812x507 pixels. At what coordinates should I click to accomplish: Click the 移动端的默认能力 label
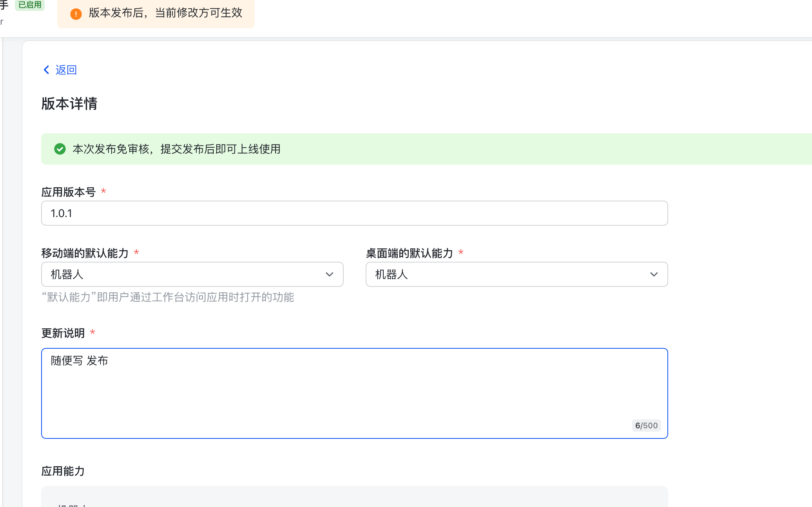tap(85, 253)
